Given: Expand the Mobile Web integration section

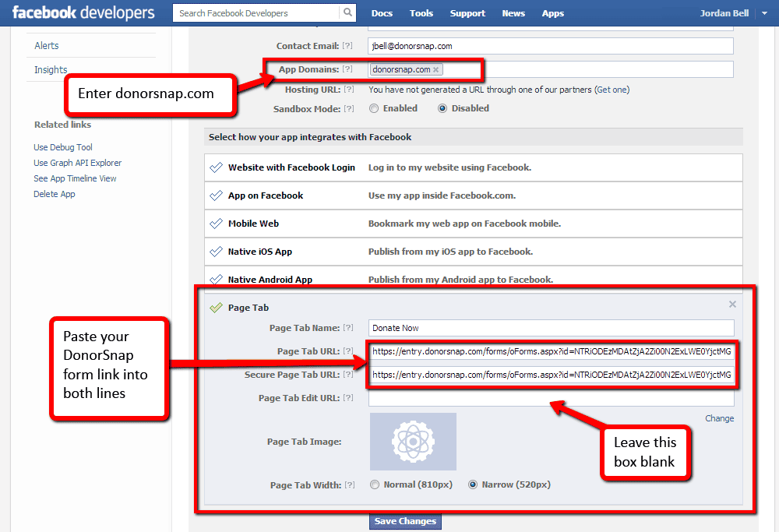Looking at the screenshot, I should coord(474,224).
